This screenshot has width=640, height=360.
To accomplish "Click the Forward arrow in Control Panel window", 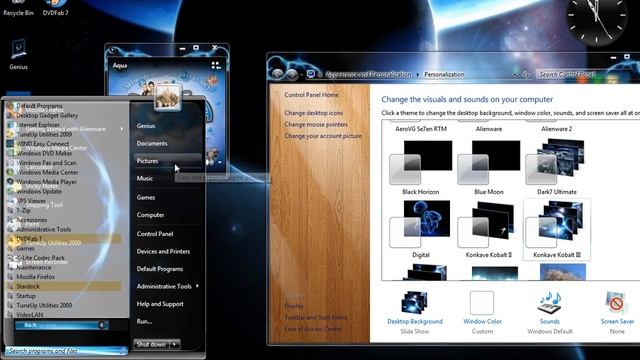I will (x=291, y=74).
